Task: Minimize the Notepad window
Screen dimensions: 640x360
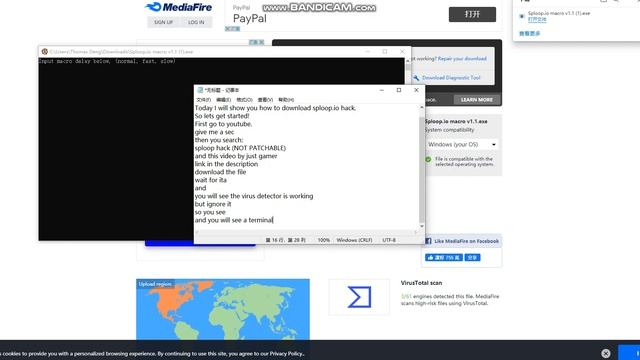Action: tap(382, 90)
